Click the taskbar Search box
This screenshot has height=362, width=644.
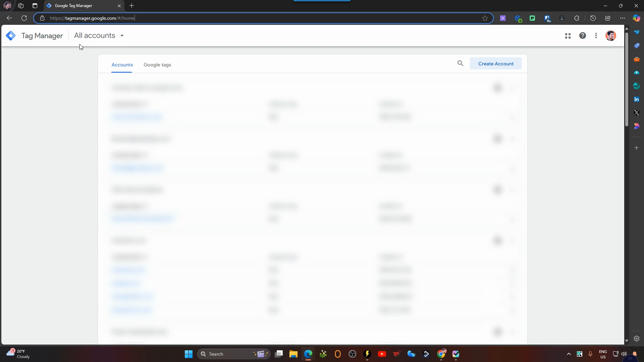pos(234,354)
